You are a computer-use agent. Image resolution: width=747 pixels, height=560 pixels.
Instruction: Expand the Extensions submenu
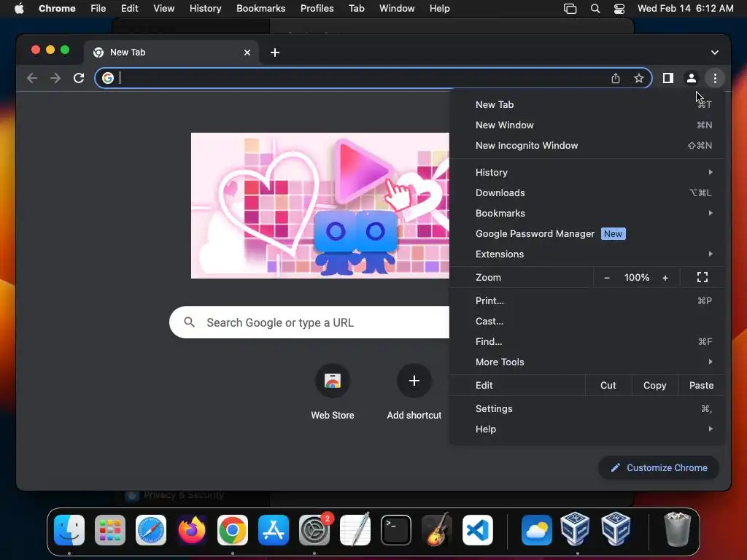coord(587,254)
